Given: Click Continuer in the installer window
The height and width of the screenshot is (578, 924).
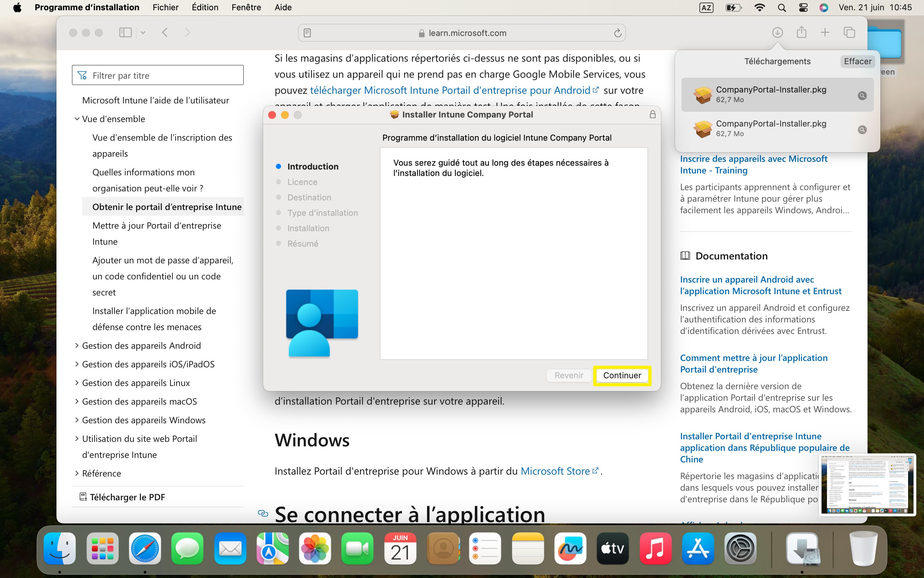Looking at the screenshot, I should tap(622, 375).
